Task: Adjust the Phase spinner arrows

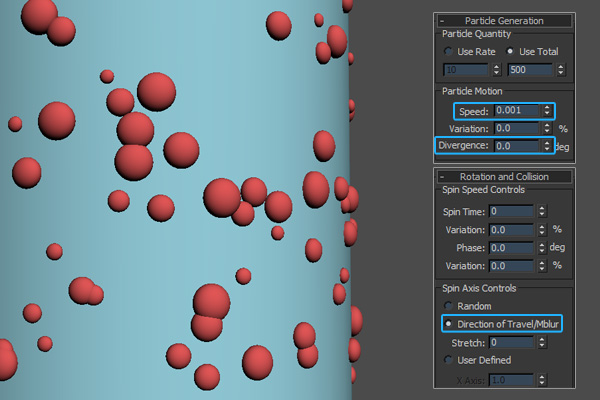Action: 542,247
